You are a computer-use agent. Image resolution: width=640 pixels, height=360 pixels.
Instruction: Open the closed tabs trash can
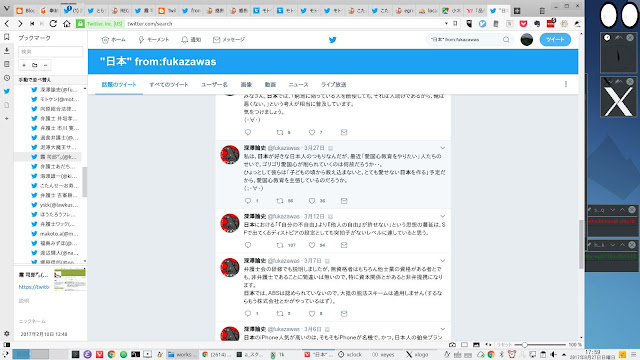point(542,11)
